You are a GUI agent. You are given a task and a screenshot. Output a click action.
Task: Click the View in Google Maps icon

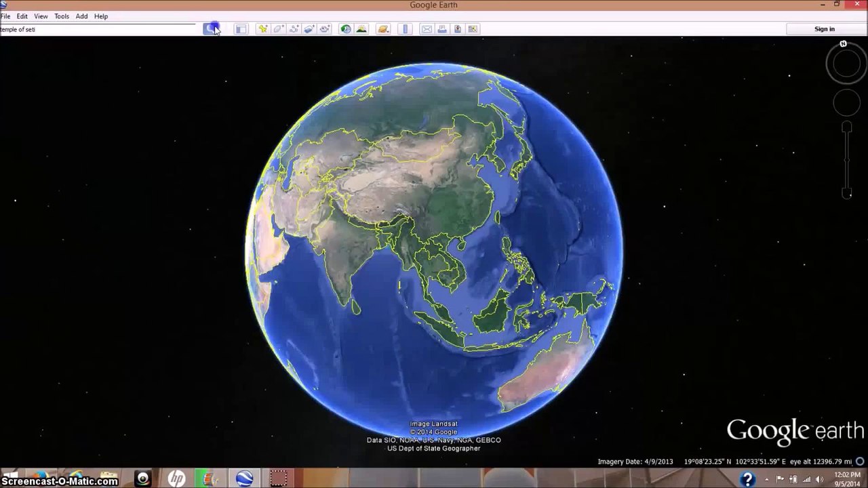pyautogui.click(x=473, y=29)
